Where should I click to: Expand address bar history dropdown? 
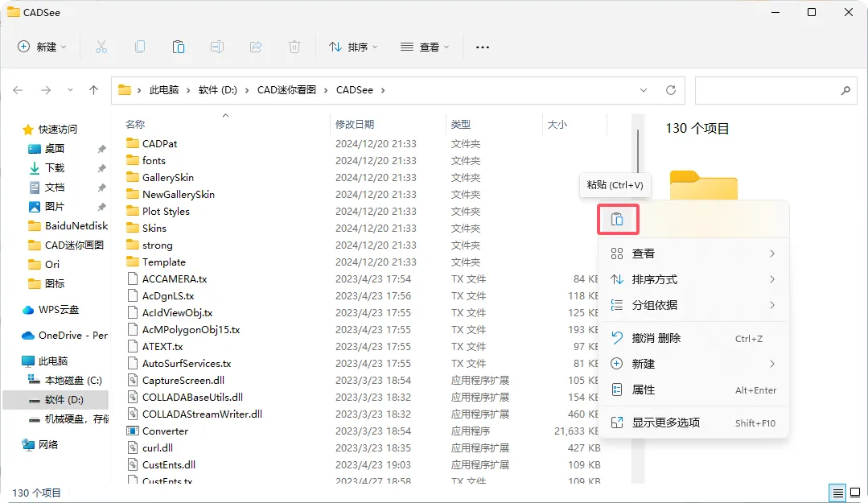click(x=644, y=90)
